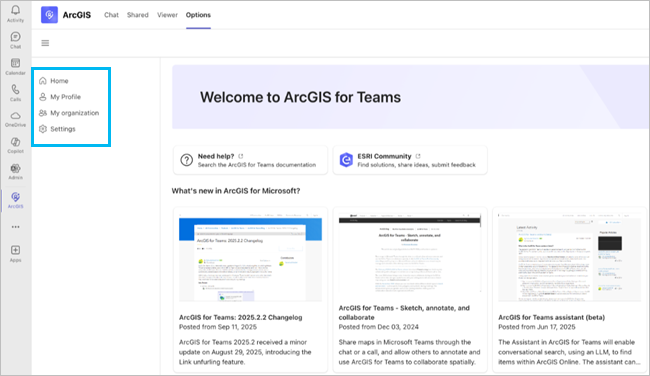
Task: Show more apps via the ellipsis icon
Action: (x=15, y=227)
